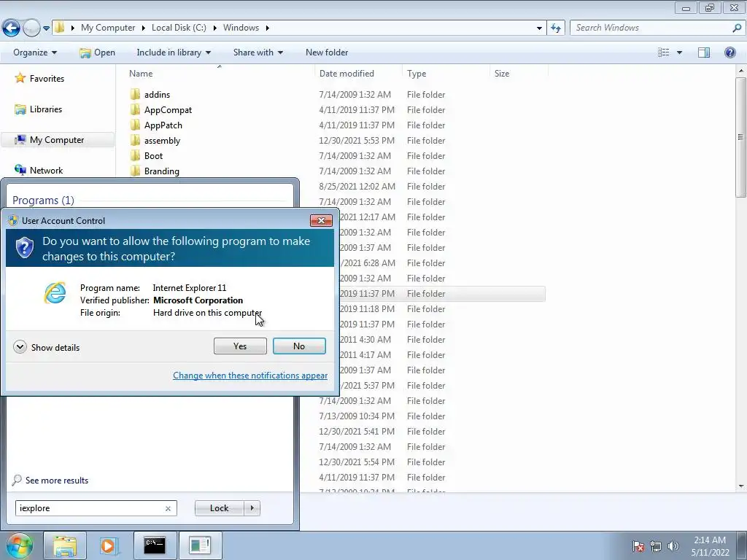Screen dimensions: 747x560
Task: Refresh the Windows folder view
Action: tap(555, 28)
